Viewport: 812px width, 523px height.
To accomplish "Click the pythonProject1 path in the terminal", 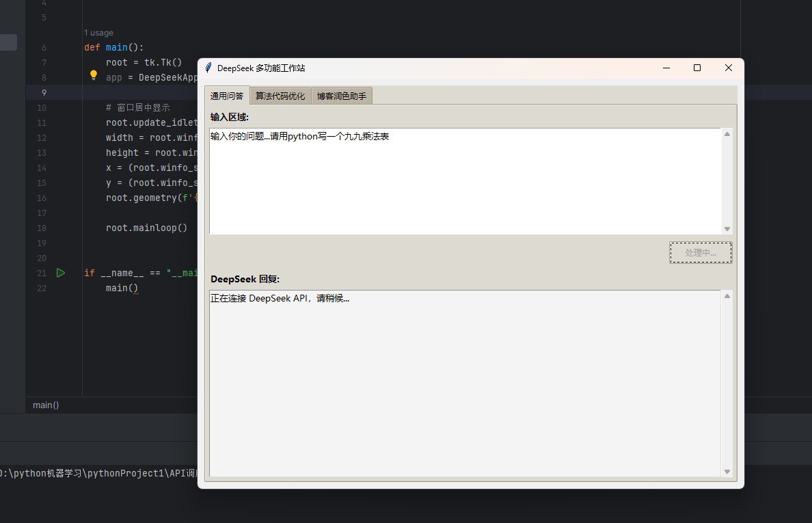I will click(x=125, y=473).
